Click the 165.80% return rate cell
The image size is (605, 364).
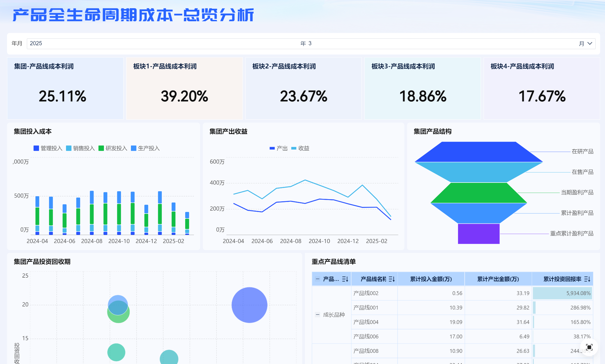[562, 322]
